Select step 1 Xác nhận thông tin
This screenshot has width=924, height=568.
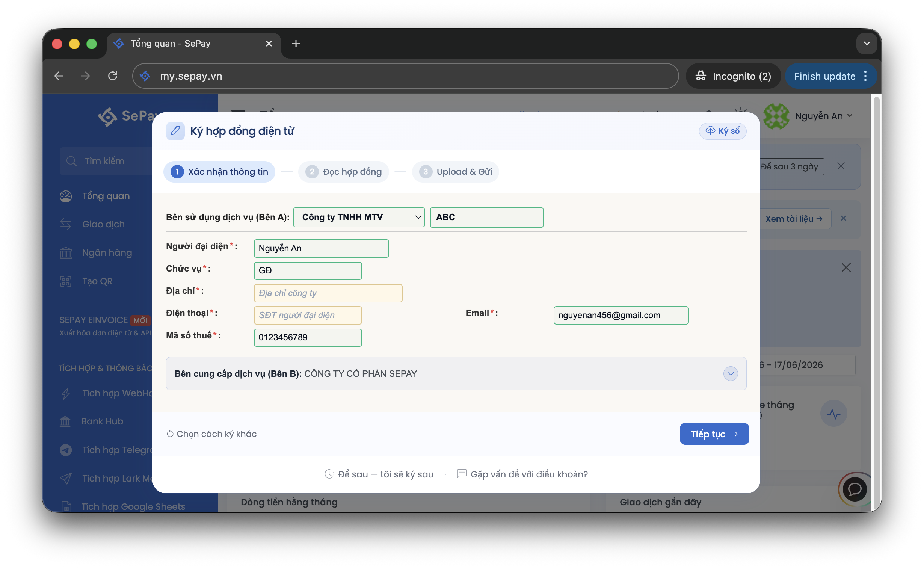tap(219, 172)
